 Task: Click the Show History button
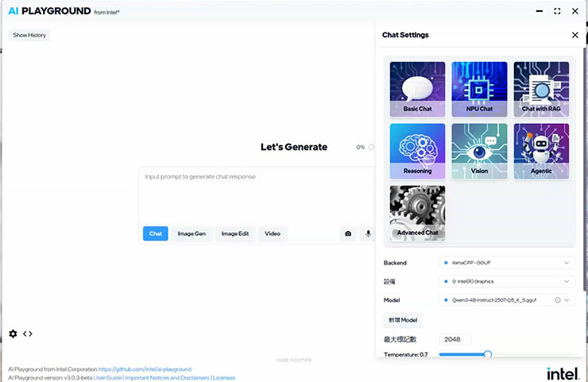click(x=29, y=35)
